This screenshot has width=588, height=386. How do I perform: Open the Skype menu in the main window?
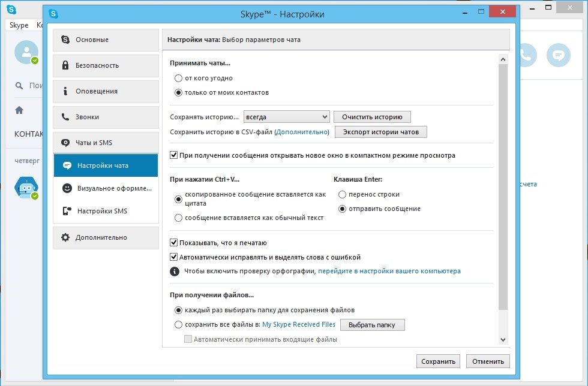click(x=19, y=25)
